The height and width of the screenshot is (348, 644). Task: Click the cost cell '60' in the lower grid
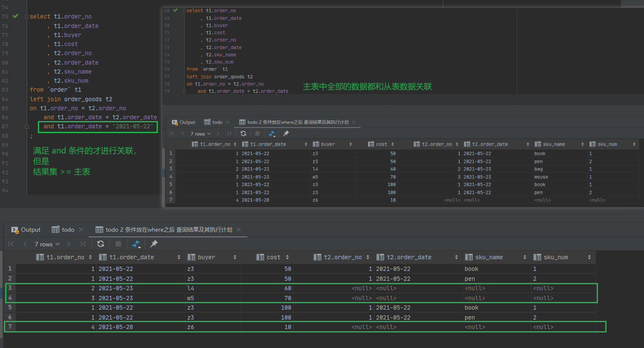[x=267, y=288]
